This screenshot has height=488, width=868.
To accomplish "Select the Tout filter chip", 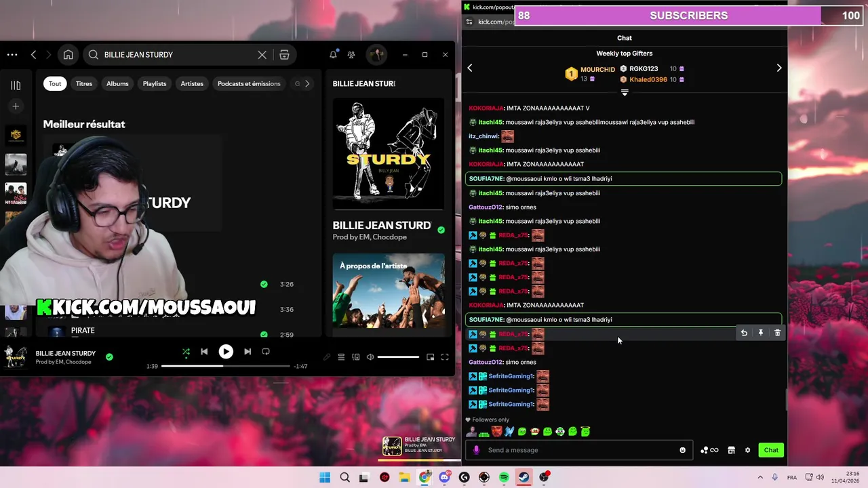I will (55, 83).
